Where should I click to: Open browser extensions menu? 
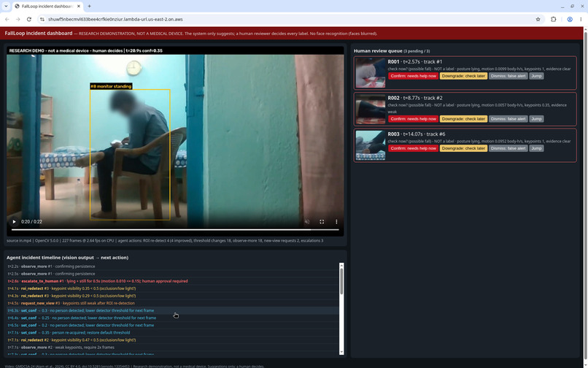point(554,19)
